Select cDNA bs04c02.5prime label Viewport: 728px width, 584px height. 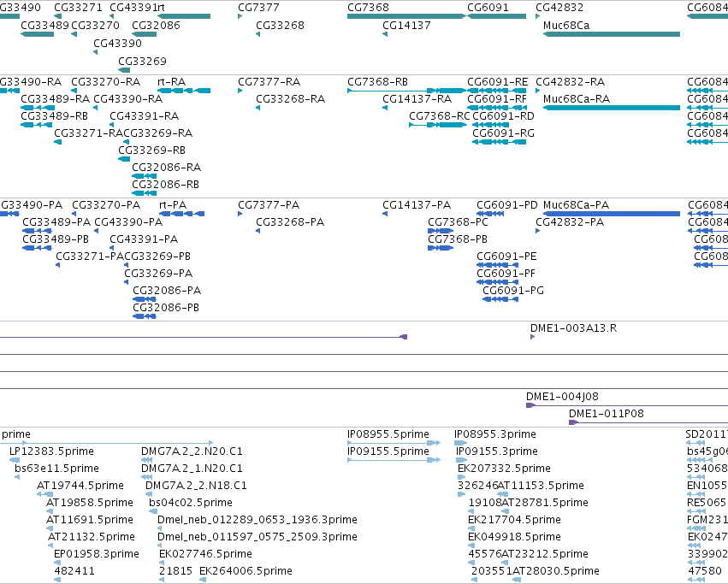coord(191,503)
